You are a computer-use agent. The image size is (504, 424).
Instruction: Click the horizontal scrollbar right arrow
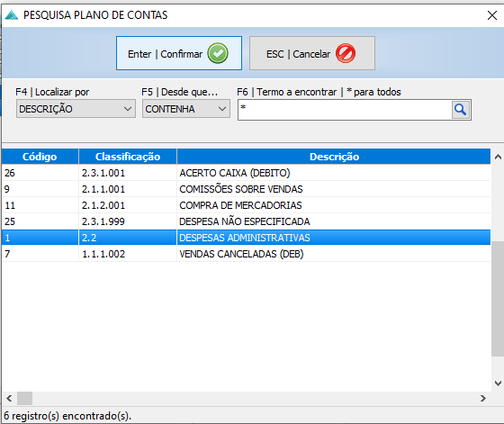pos(483,399)
